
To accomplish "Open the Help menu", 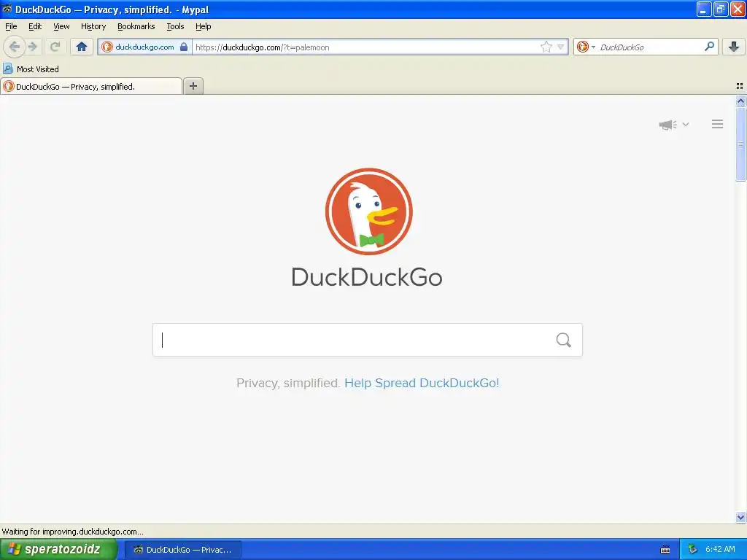I will coord(203,26).
